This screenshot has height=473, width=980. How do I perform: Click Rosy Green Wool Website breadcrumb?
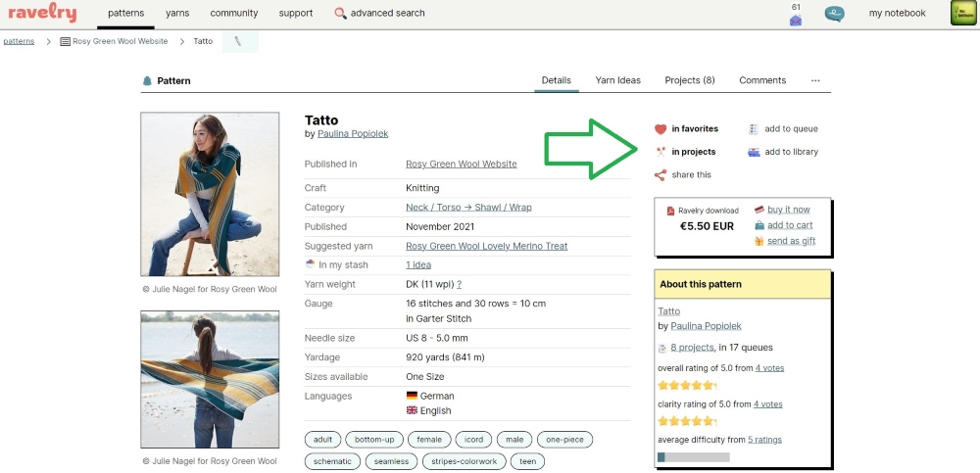click(120, 41)
